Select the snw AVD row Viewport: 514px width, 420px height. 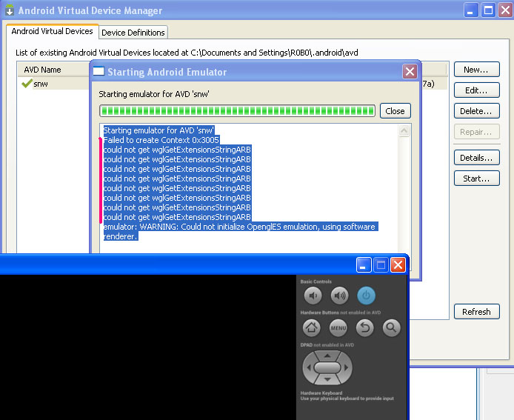(x=53, y=84)
